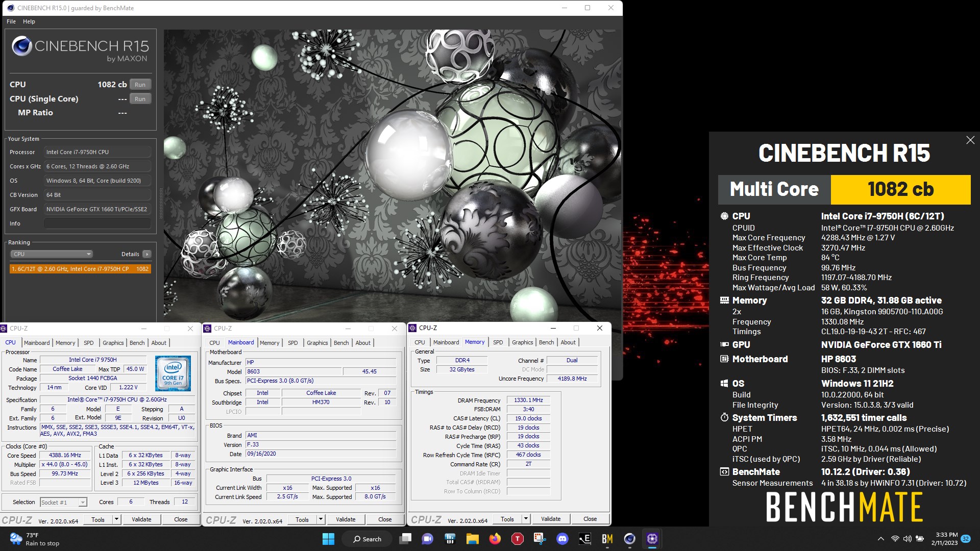Screen dimensions: 980x551
Task: Open Bench tab in left CPU-Z window
Action: pyautogui.click(x=137, y=343)
